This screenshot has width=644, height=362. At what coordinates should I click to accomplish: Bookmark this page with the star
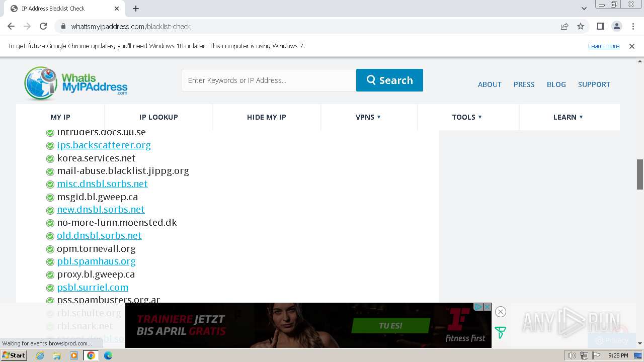pyautogui.click(x=581, y=26)
